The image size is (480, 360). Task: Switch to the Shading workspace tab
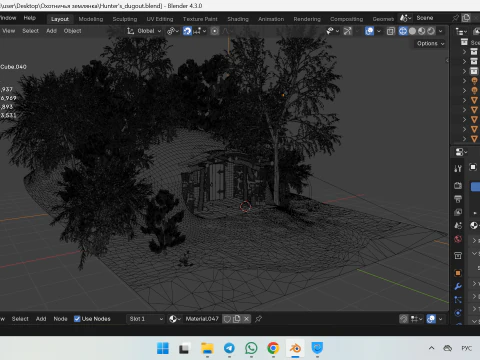238,19
